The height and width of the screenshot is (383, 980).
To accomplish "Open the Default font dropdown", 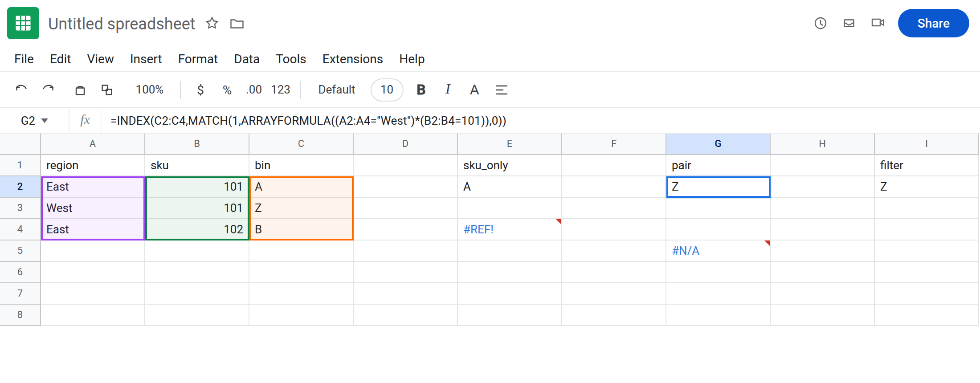I will 337,90.
